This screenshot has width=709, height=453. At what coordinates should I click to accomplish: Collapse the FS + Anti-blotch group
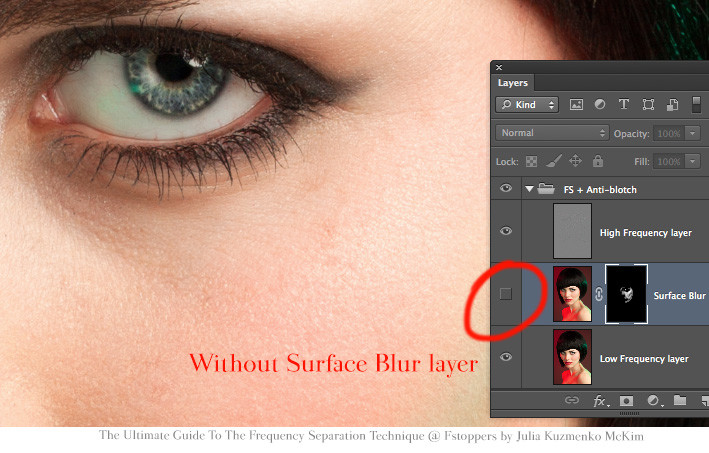point(529,189)
